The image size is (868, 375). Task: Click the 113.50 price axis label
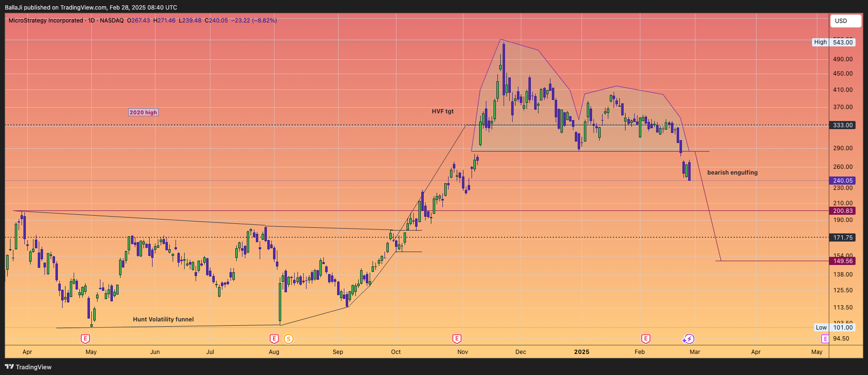843,308
